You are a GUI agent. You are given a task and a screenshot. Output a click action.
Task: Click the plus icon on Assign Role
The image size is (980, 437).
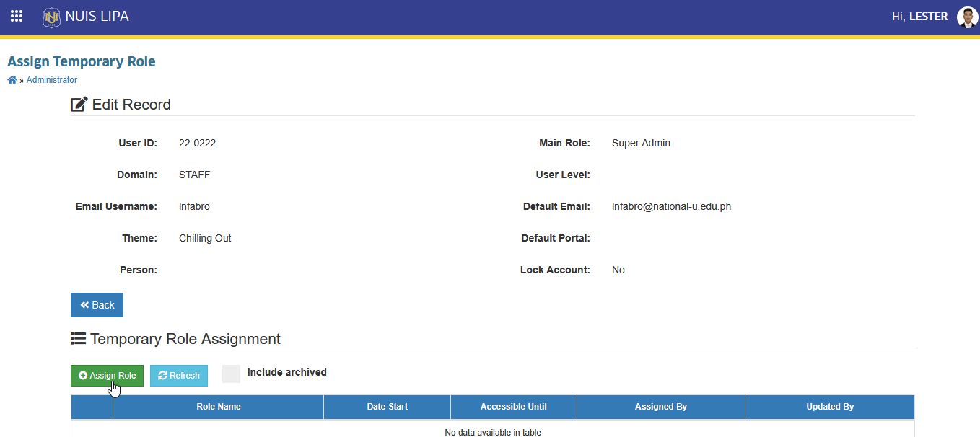83,376
